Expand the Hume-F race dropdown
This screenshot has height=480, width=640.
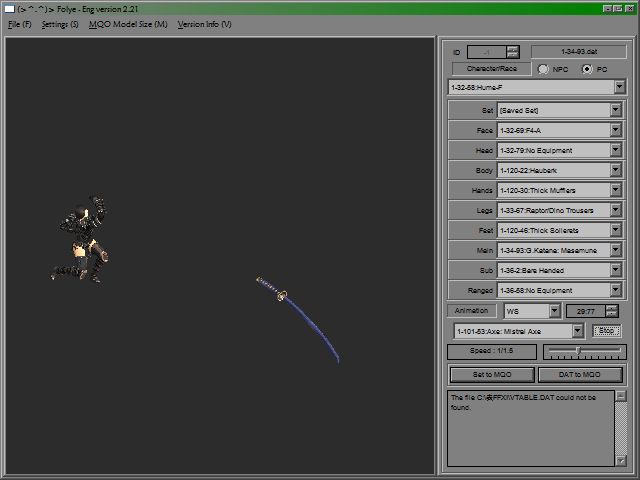(x=619, y=88)
